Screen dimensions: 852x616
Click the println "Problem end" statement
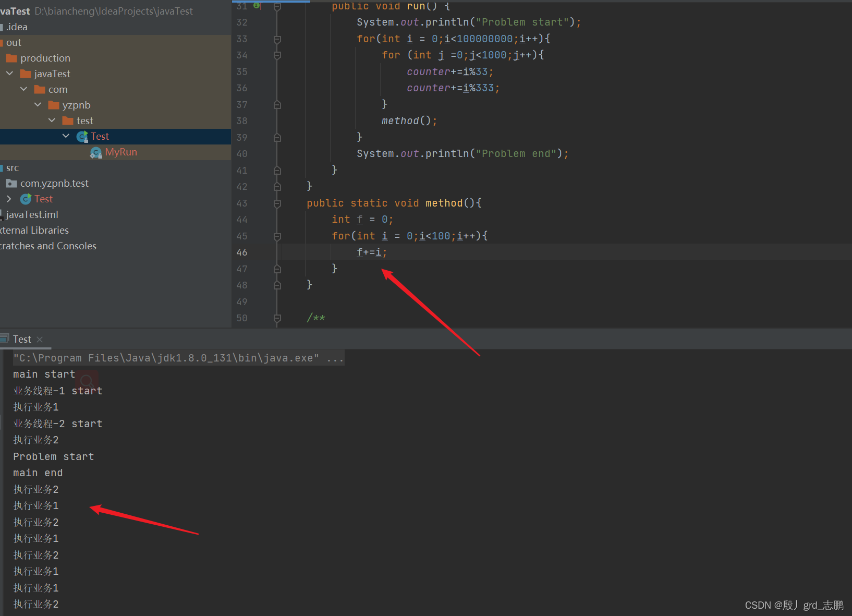(462, 154)
